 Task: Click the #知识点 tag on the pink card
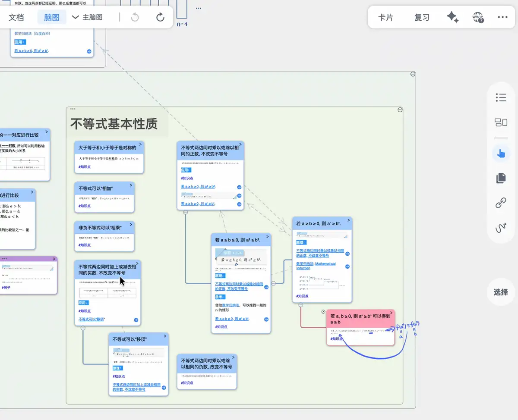tap(336, 339)
